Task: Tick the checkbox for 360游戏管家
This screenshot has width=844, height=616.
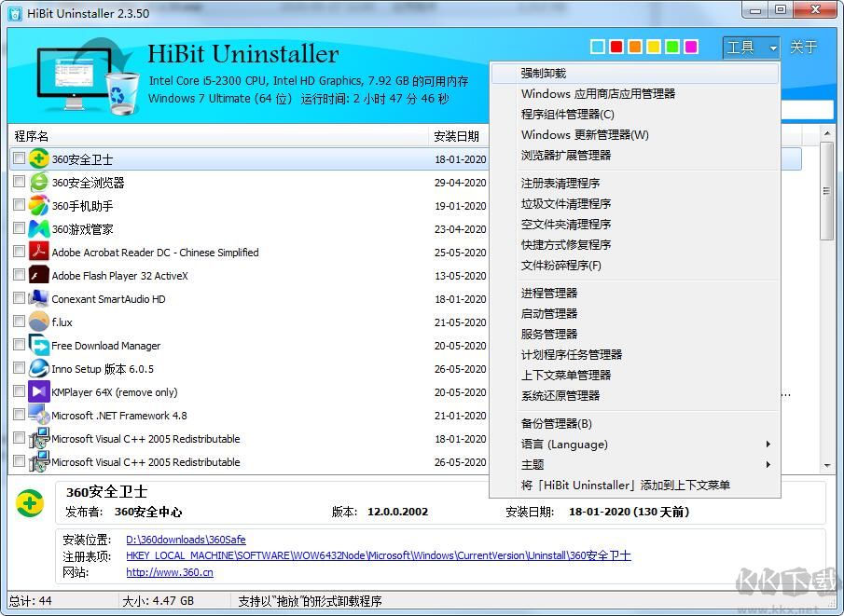Action: pos(19,228)
